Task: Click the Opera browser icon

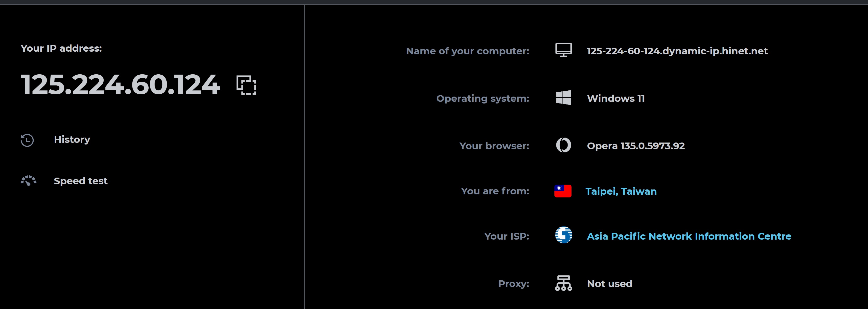Action: click(563, 145)
